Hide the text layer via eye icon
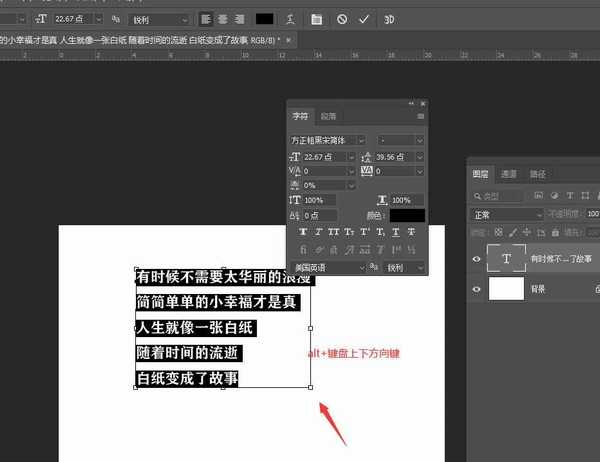600x462 pixels. pos(477,259)
